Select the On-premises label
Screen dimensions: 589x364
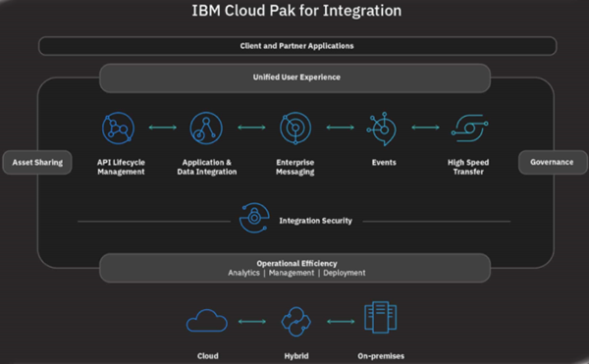381,356
